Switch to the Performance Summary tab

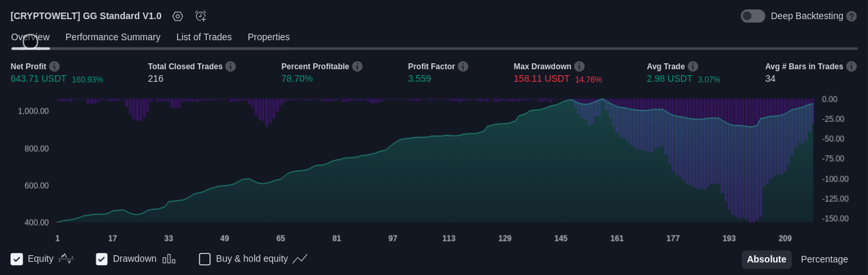click(x=113, y=38)
